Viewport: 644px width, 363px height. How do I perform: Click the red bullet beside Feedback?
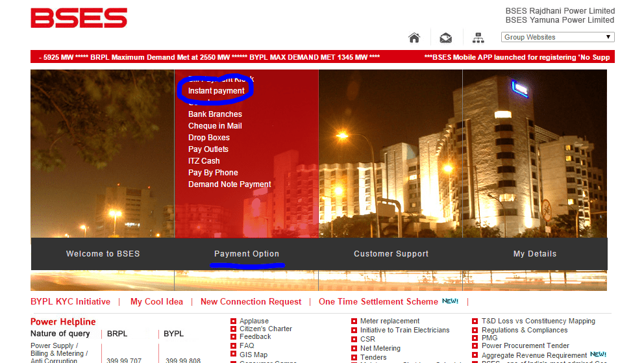[233, 337]
